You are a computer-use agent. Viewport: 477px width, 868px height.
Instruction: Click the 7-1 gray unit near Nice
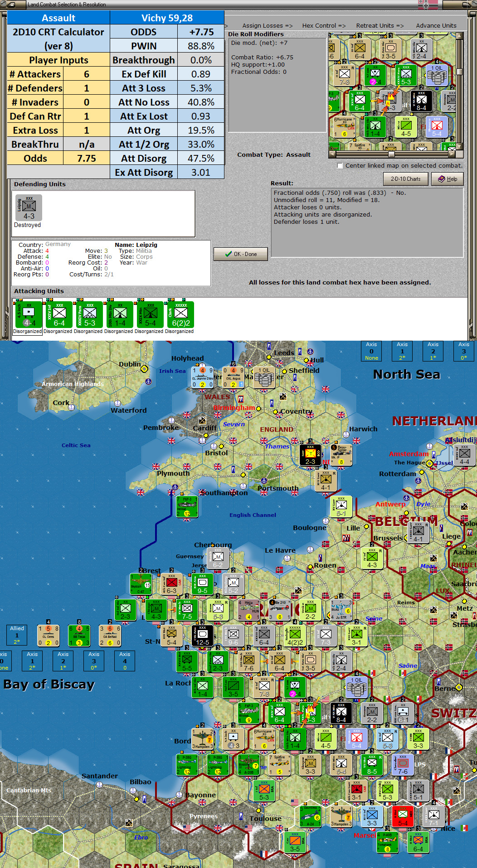[433, 816]
